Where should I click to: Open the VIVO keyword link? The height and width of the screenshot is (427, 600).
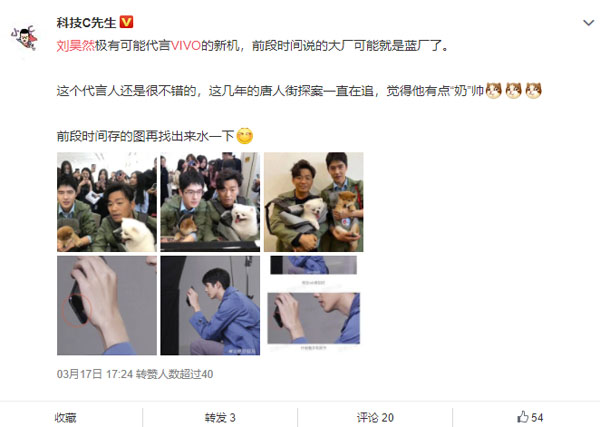pos(186,46)
